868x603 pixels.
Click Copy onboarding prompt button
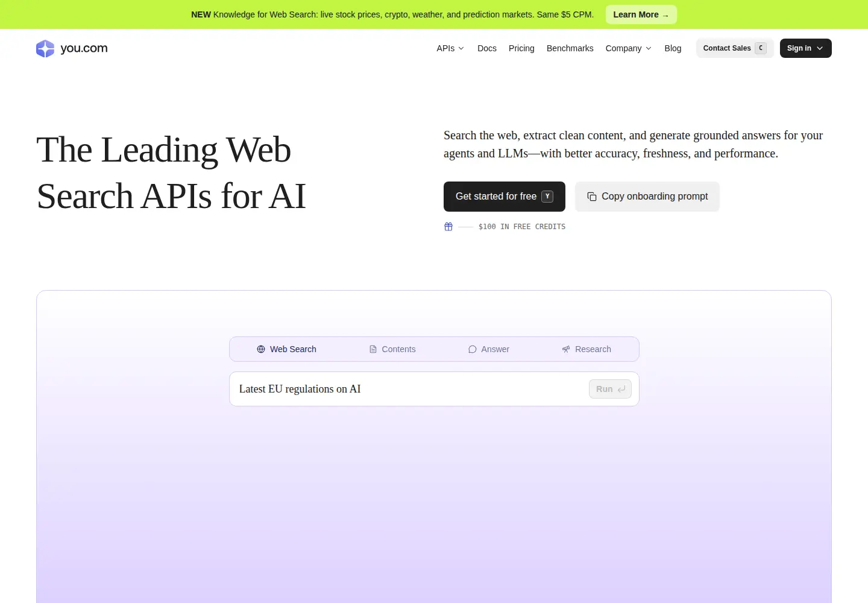coord(647,197)
